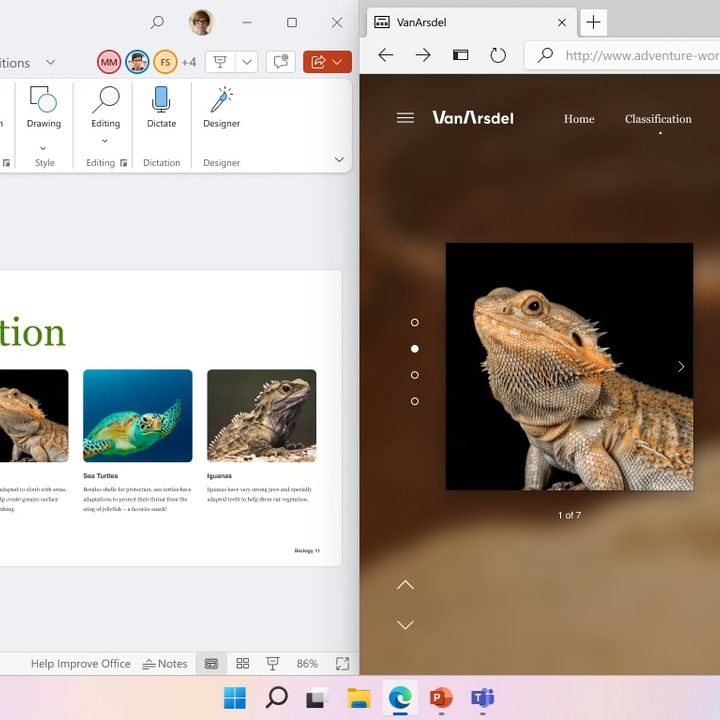Switch to Normal view icon
Viewport: 720px width, 720px height.
click(211, 664)
